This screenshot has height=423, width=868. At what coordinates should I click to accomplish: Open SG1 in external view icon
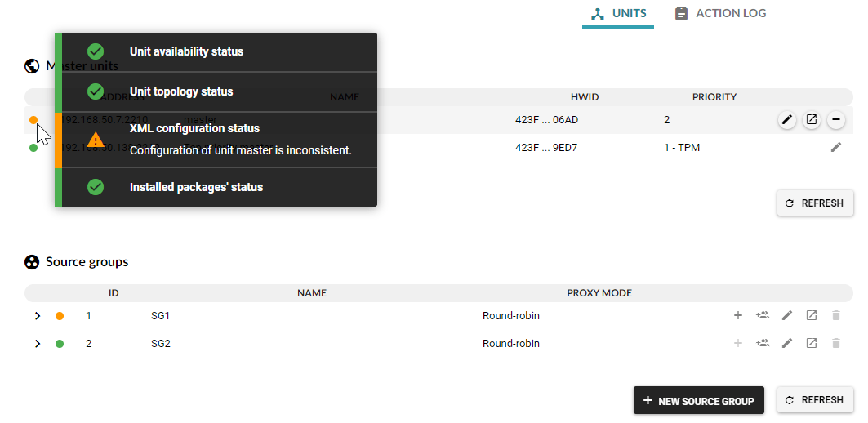coord(811,315)
